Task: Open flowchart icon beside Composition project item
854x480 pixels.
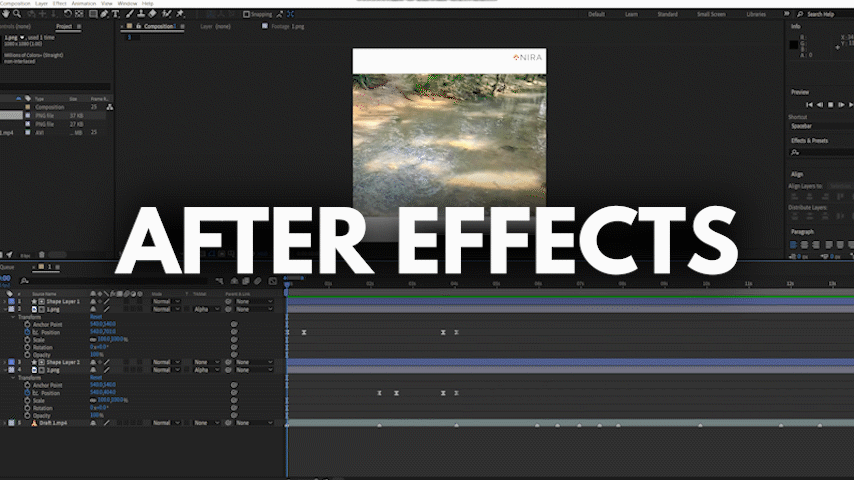Action: pyautogui.click(x=109, y=107)
